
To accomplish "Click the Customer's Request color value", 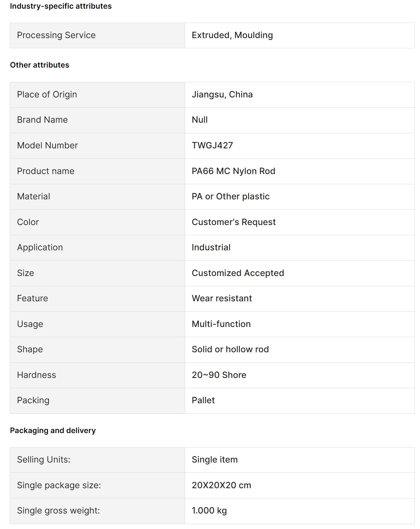I will (x=234, y=222).
